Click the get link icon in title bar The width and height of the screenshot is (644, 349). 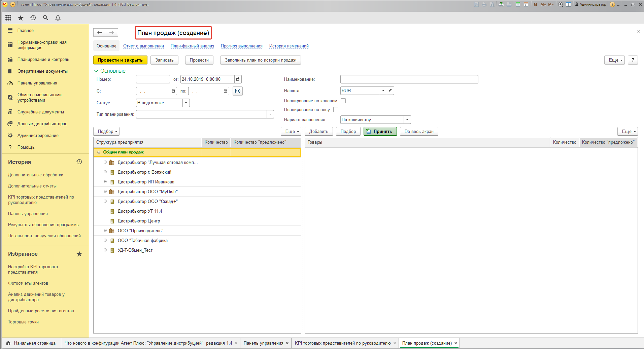pyautogui.click(x=501, y=4)
